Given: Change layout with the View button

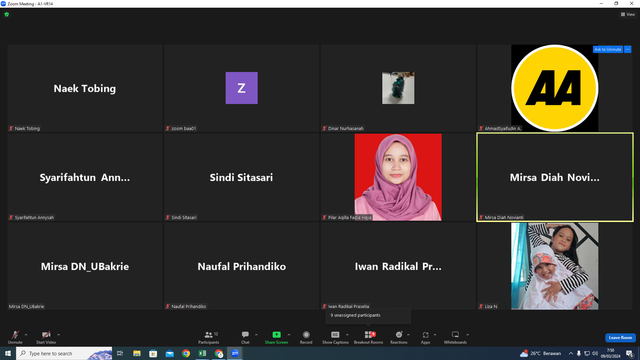Looking at the screenshot, I should [628, 14].
